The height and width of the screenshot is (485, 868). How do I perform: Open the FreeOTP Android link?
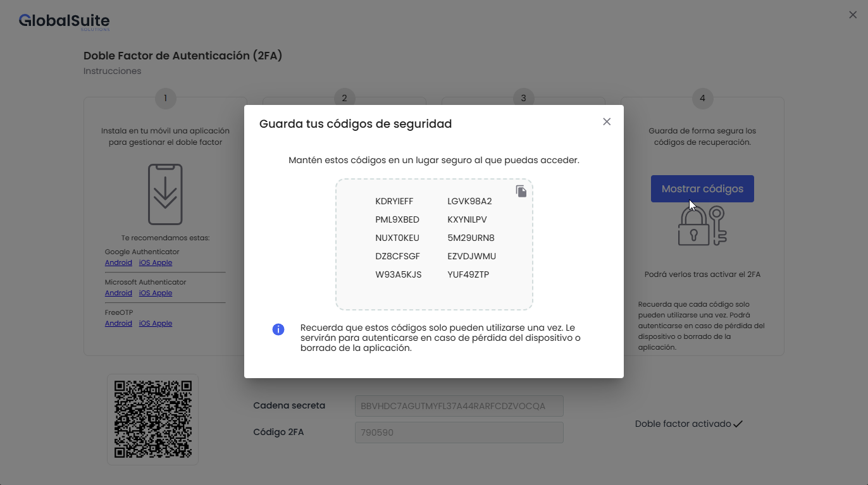pos(118,323)
